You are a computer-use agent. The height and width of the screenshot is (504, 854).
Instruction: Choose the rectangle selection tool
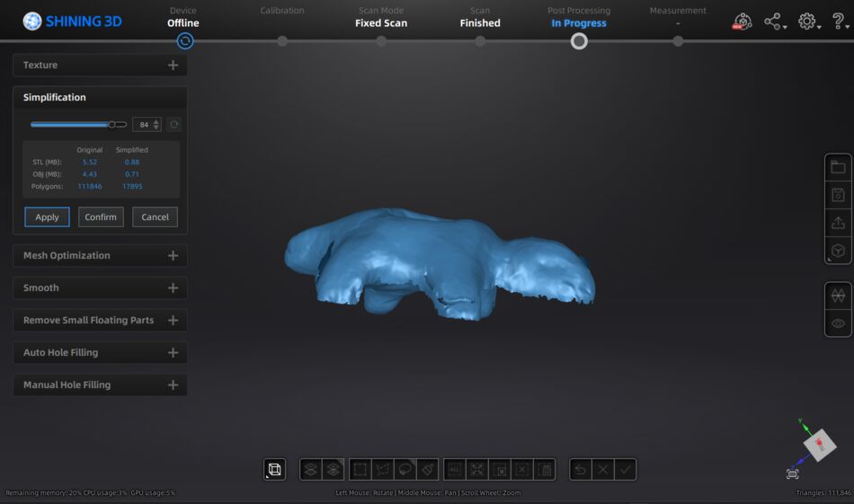360,469
